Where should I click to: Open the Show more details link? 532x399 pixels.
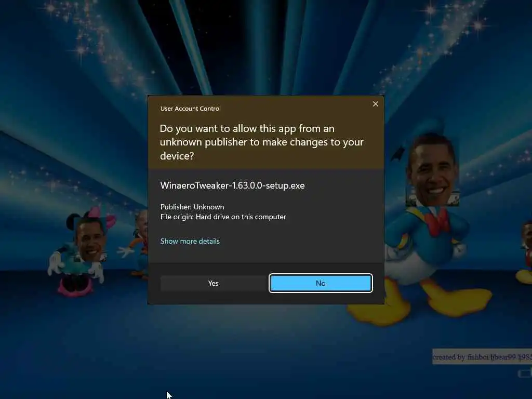[x=190, y=241]
